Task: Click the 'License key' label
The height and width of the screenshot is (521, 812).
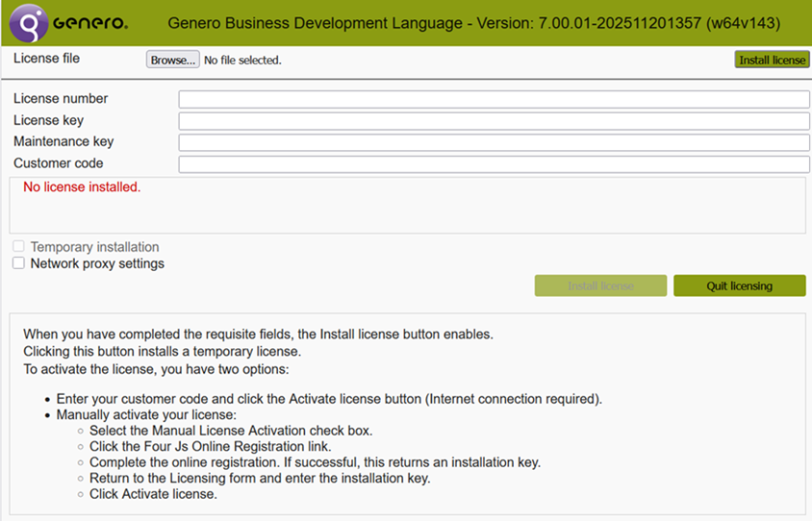Action: coord(49,120)
